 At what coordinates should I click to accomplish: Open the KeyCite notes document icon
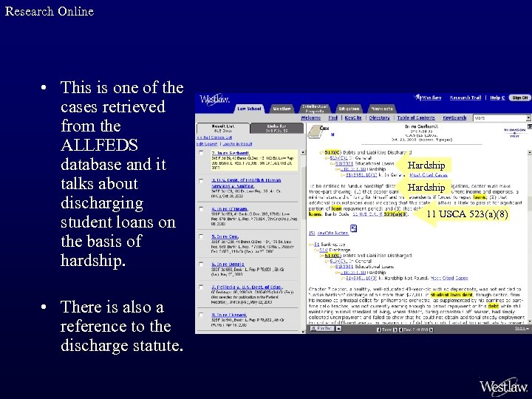353,228
